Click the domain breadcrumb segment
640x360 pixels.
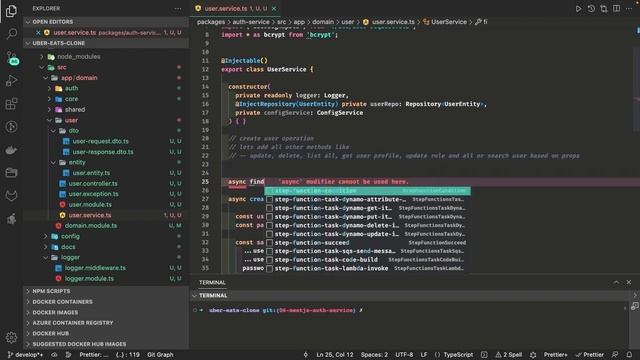tap(323, 22)
